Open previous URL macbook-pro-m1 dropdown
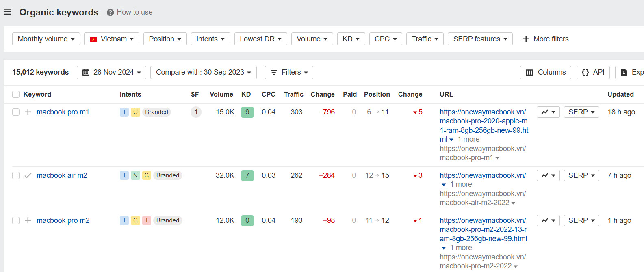 [x=497, y=158]
